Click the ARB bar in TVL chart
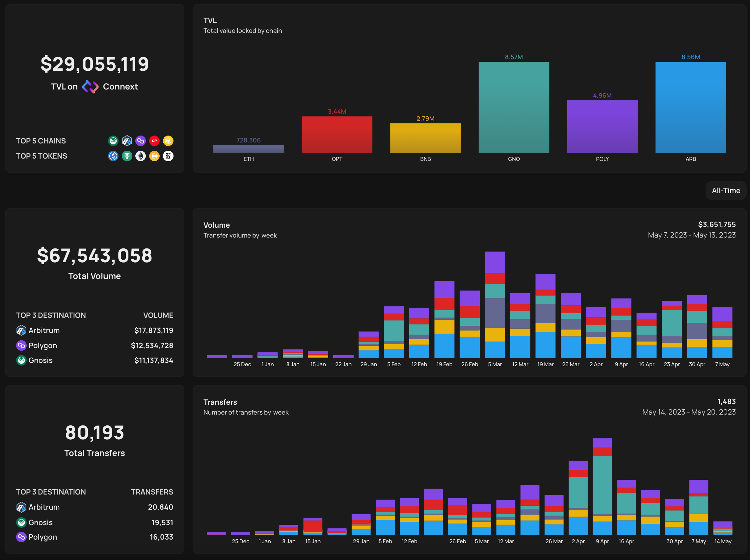 pyautogui.click(x=690, y=107)
